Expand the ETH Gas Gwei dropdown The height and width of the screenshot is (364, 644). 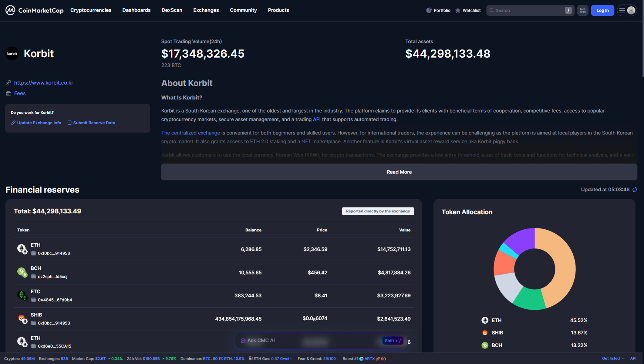click(291, 358)
